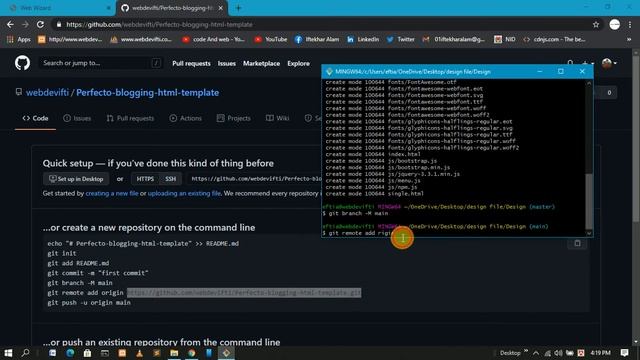Screen dimensions: 640x360
Task: Open Chrome's three-dot menu
Action: (630, 24)
